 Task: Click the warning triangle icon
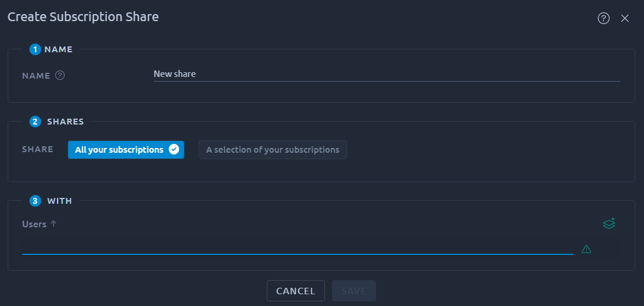[x=586, y=249]
